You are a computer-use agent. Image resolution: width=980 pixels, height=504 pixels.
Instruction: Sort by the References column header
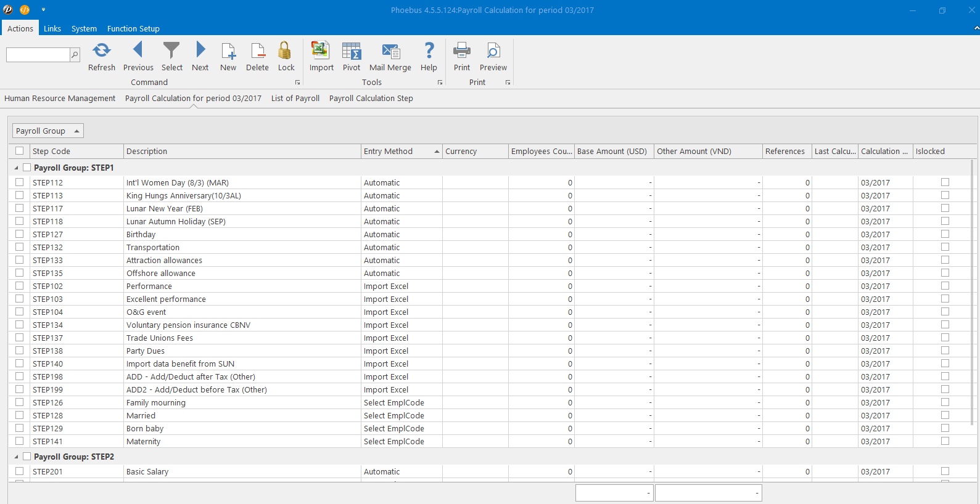(787, 151)
